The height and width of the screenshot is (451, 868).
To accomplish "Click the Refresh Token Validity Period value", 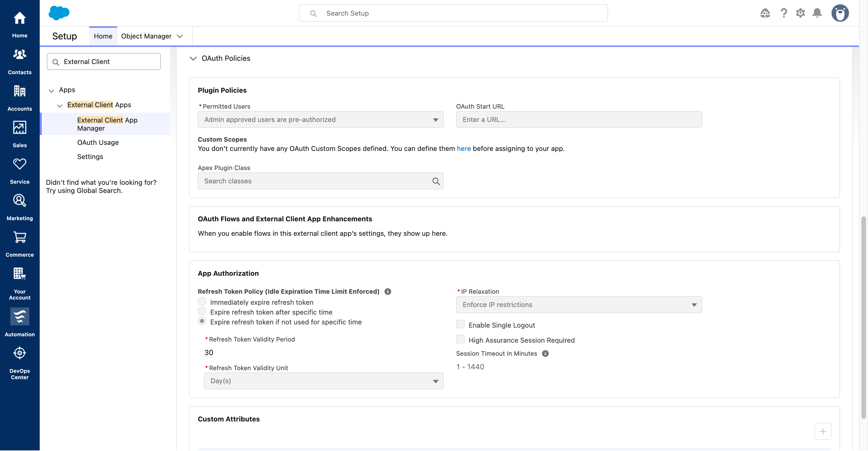I will pyautogui.click(x=209, y=353).
